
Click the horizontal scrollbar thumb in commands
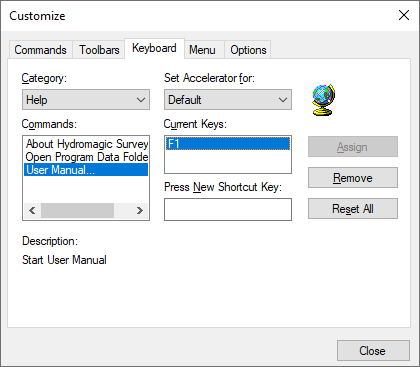tap(77, 211)
